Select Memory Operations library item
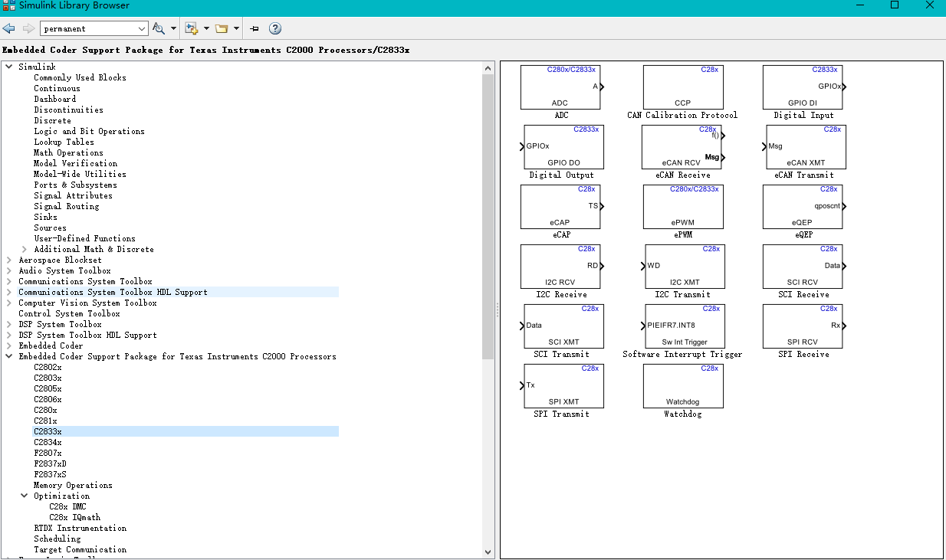Viewport: 946px width, 560px height. point(73,485)
